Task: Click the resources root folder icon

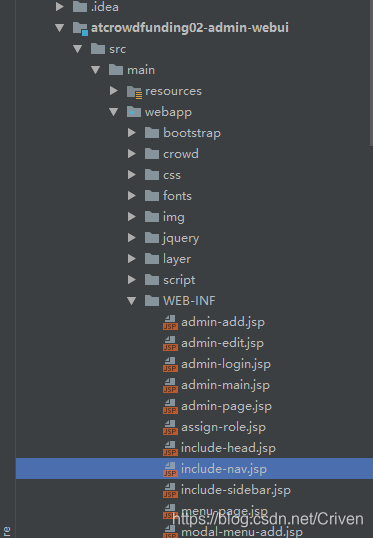Action: (134, 92)
